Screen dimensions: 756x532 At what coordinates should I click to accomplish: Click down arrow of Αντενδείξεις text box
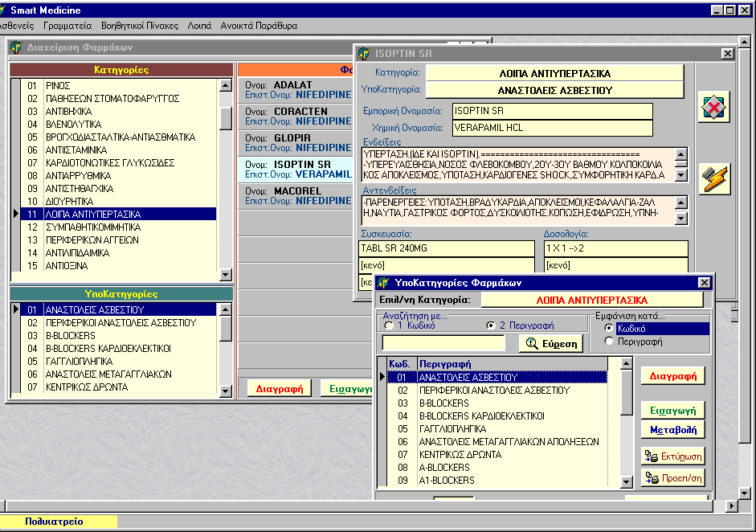(681, 219)
